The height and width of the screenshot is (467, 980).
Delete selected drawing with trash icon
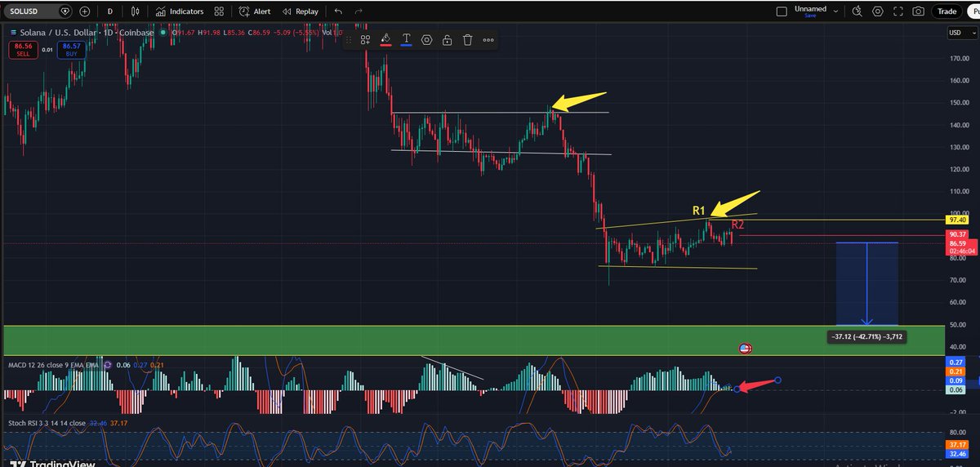467,40
